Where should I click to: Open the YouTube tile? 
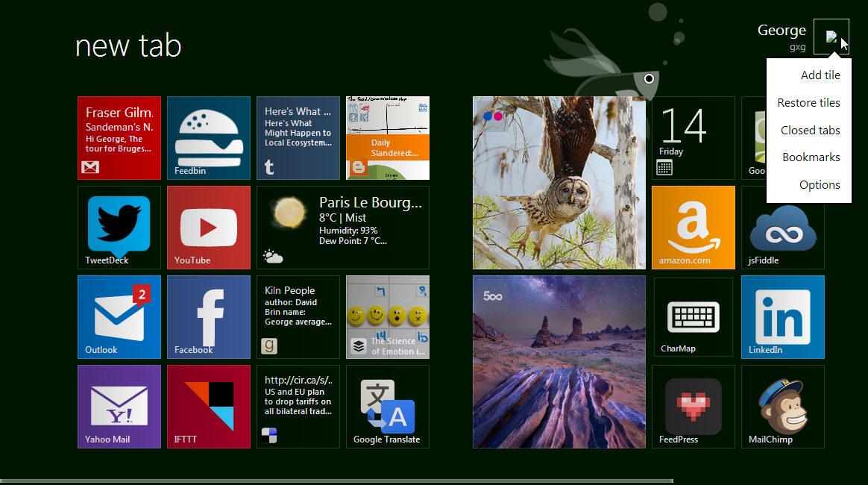209,228
